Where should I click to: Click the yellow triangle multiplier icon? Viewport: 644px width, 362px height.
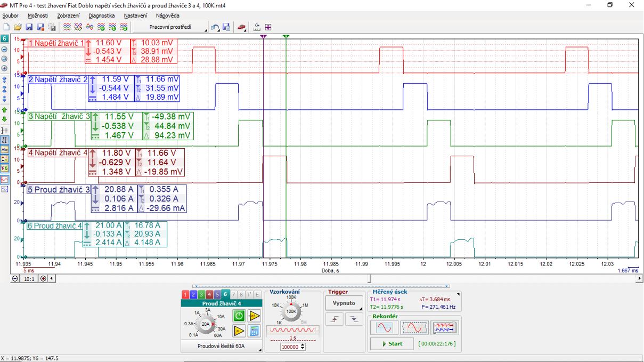coord(239,331)
